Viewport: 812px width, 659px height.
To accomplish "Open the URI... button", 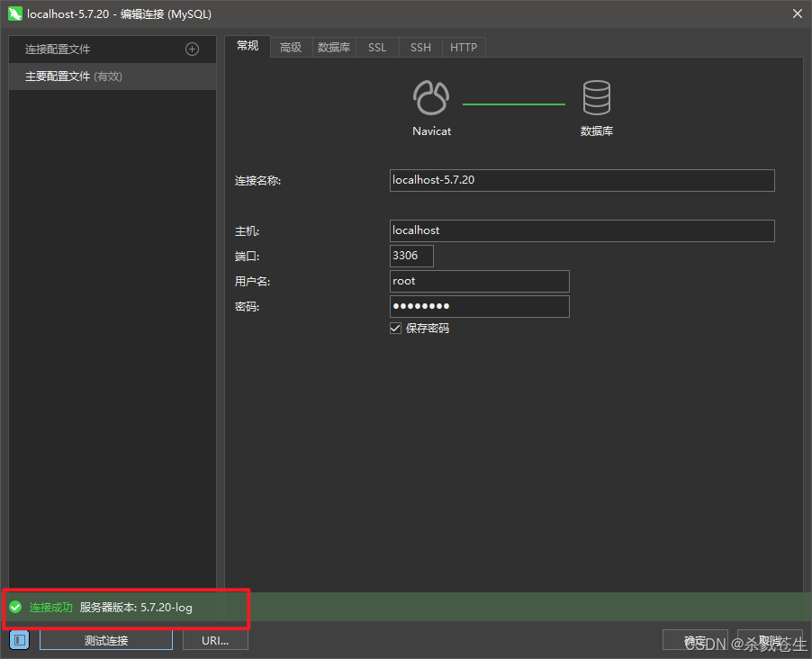I will point(215,640).
